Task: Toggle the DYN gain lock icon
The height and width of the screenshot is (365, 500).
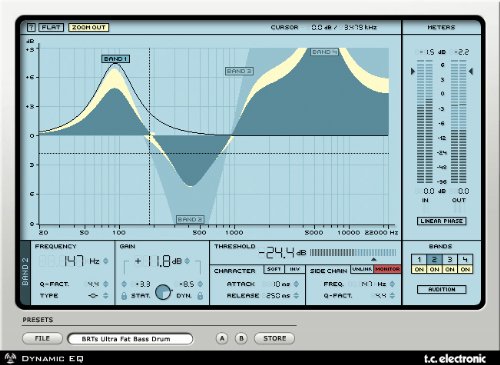Action: coord(200,296)
